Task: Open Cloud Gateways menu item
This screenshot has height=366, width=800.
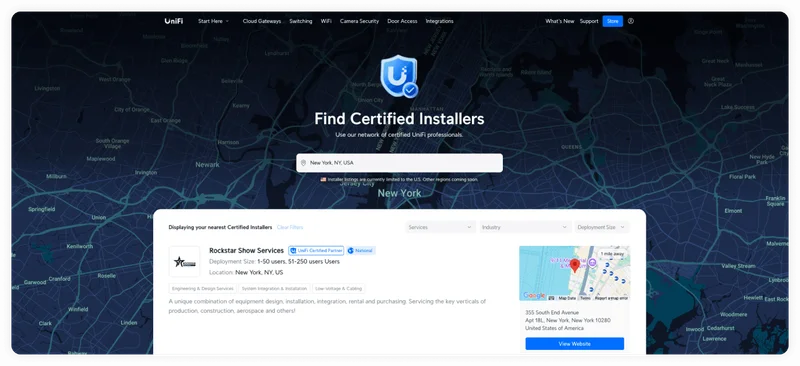Action: 262,21
